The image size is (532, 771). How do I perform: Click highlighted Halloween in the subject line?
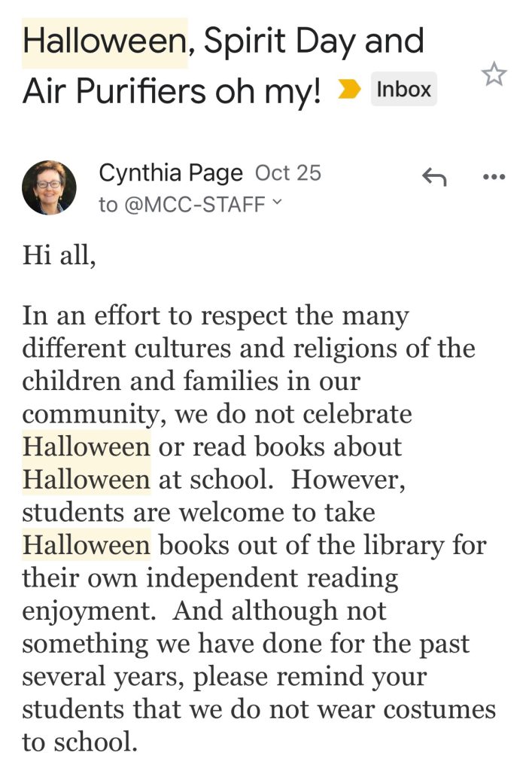[x=104, y=41]
